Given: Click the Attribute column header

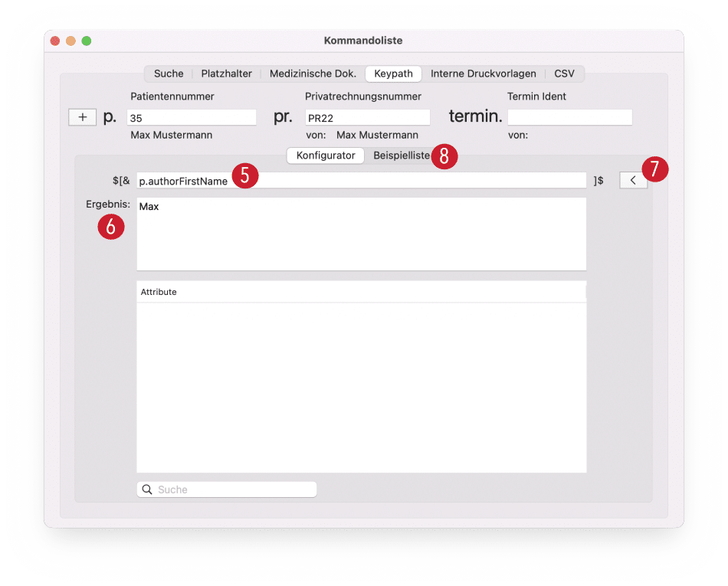Looking at the screenshot, I should click(x=361, y=292).
